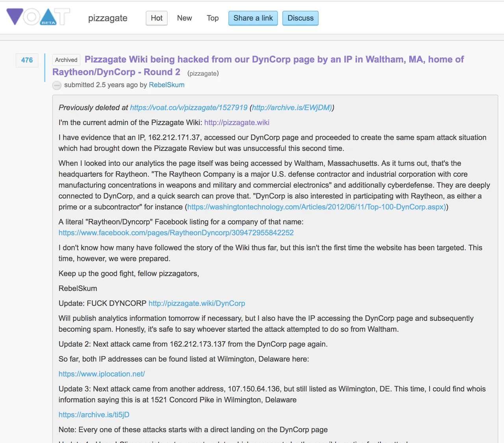Visit RebelSkum's user profile
Viewport: 504px width, 443px height.
(x=167, y=85)
